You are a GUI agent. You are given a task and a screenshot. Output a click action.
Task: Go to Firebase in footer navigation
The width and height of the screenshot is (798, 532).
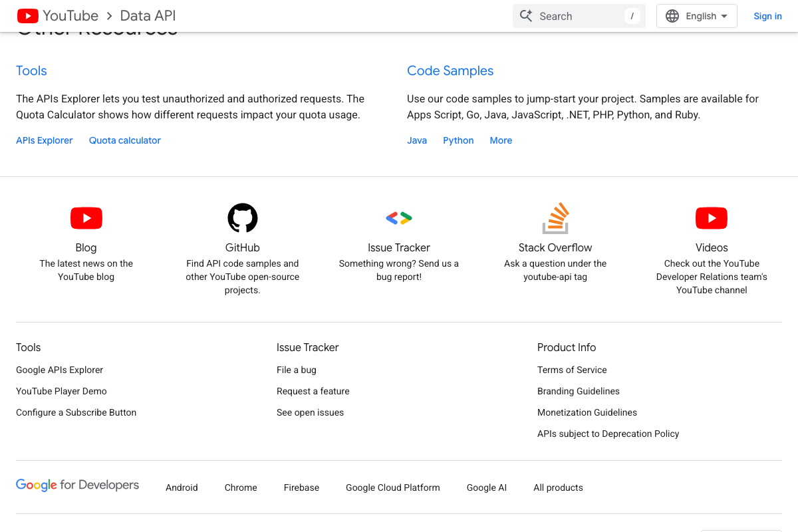pyautogui.click(x=301, y=487)
